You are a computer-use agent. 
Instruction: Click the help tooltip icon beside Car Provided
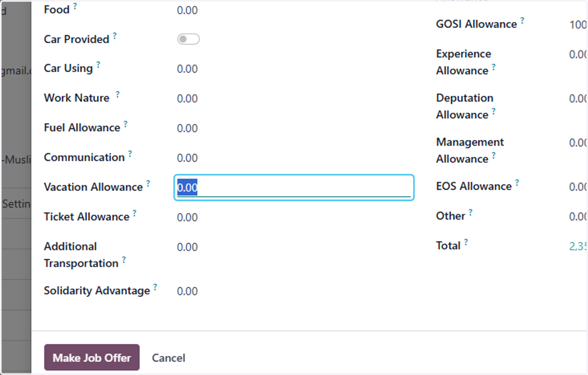[x=115, y=36]
